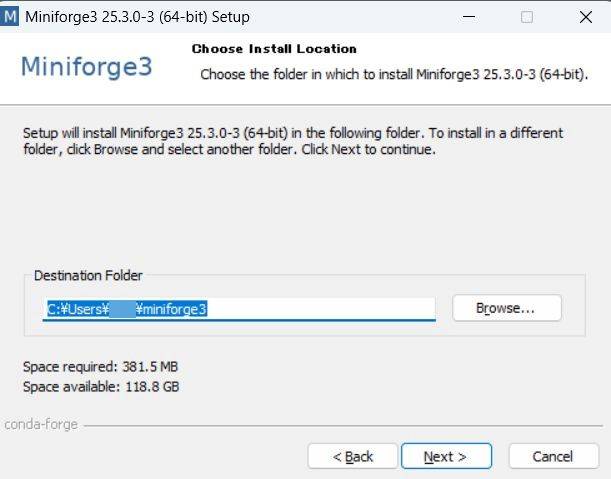Click the Miniforge M icon in title bar
This screenshot has height=479, width=611.
[10, 17]
